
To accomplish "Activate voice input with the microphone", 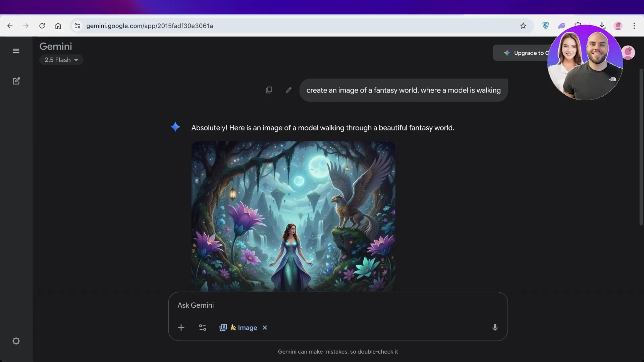I will click(495, 328).
